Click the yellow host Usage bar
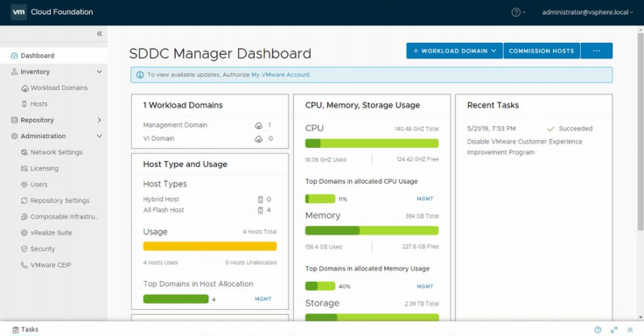 point(210,246)
